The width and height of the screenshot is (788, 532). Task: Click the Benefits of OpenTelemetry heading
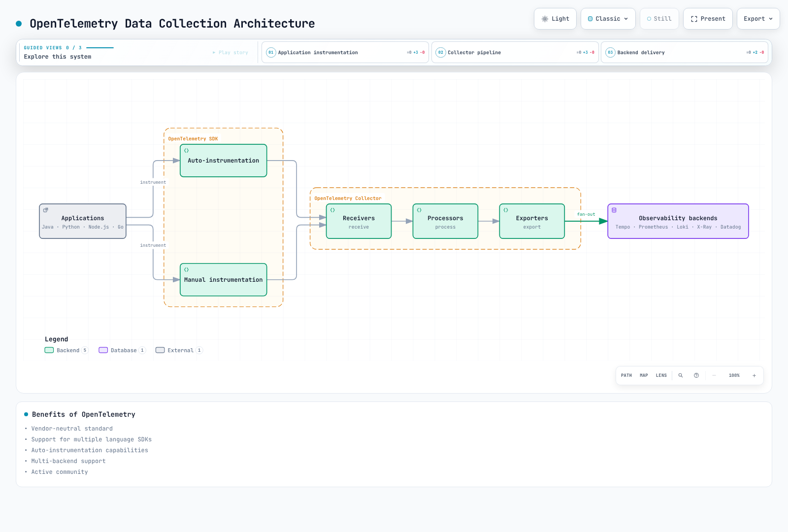(x=84, y=414)
